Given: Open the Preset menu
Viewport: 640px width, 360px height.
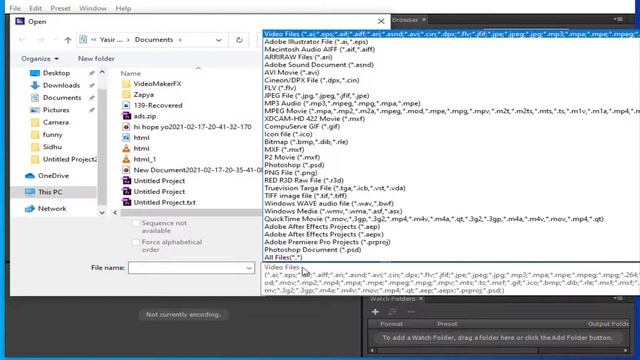Looking at the screenshot, I should [60, 8].
